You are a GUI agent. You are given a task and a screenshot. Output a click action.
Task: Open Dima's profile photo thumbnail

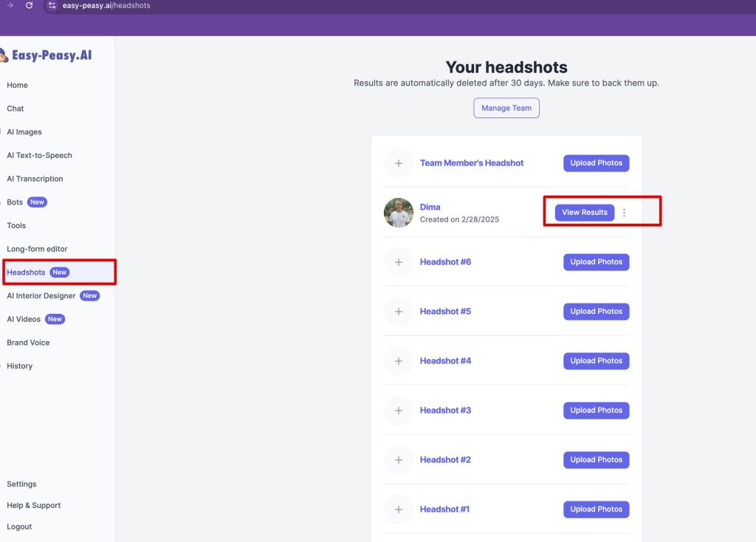tap(399, 213)
